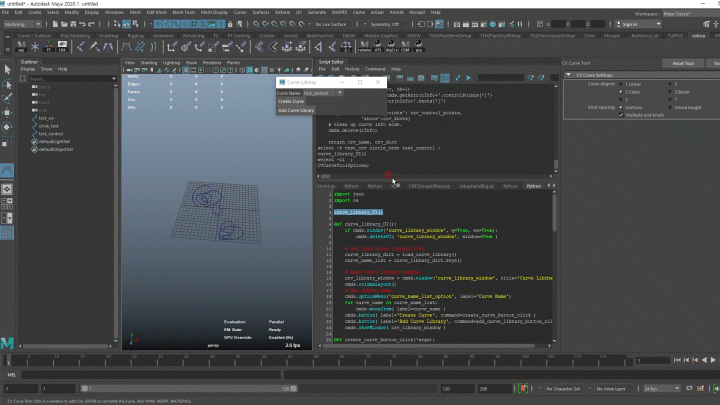Click the Execute All double-arrow icon

(458, 78)
